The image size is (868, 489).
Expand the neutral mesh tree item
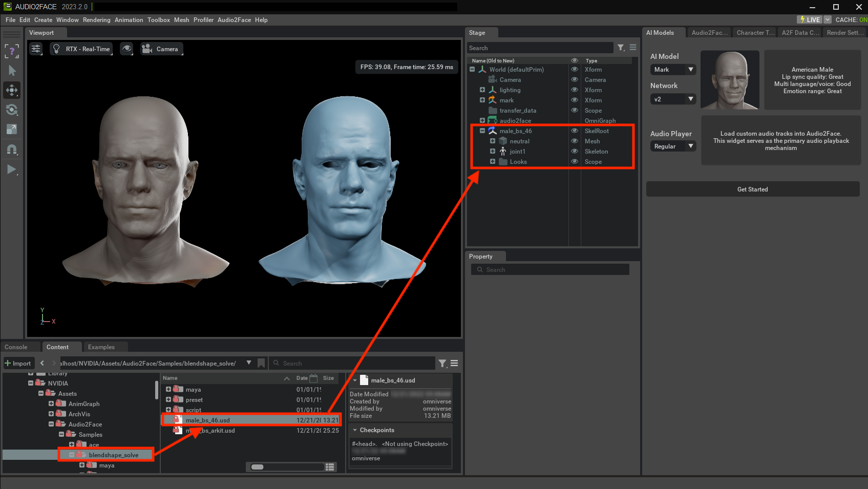pos(492,141)
